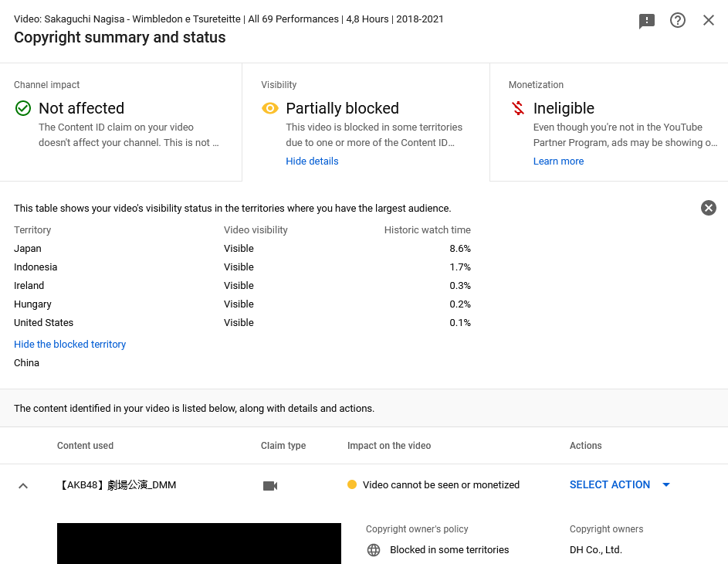Select the Channel impact panel
This screenshot has width=728, height=564.
click(120, 122)
